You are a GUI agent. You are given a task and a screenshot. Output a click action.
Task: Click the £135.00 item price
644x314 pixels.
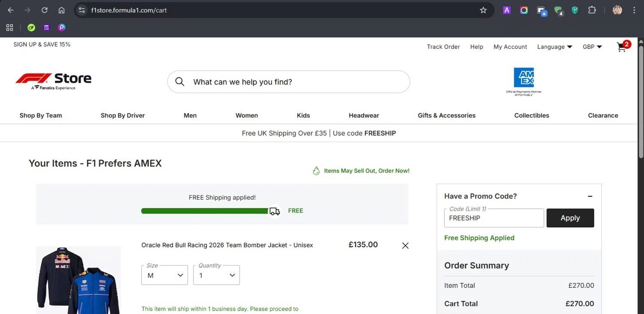pyautogui.click(x=363, y=245)
